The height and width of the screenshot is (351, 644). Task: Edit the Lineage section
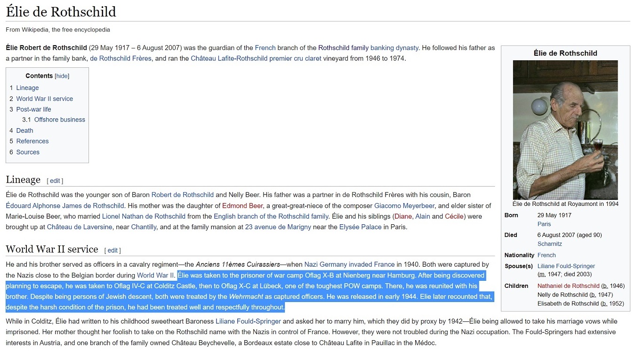(x=55, y=181)
